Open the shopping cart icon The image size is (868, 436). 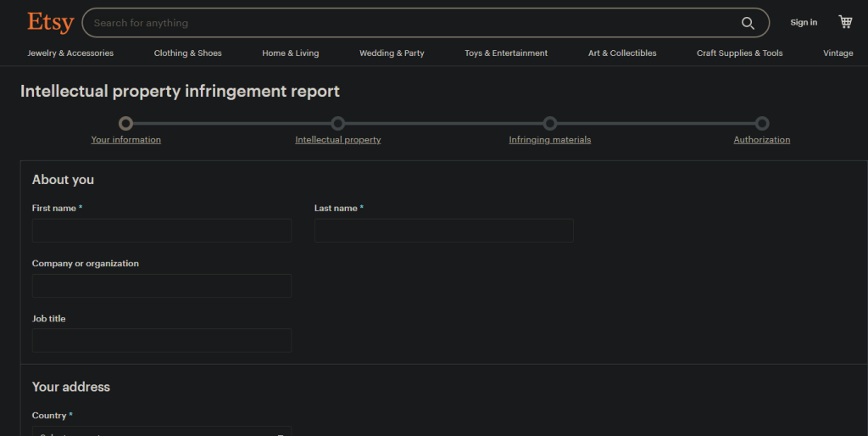pyautogui.click(x=845, y=22)
